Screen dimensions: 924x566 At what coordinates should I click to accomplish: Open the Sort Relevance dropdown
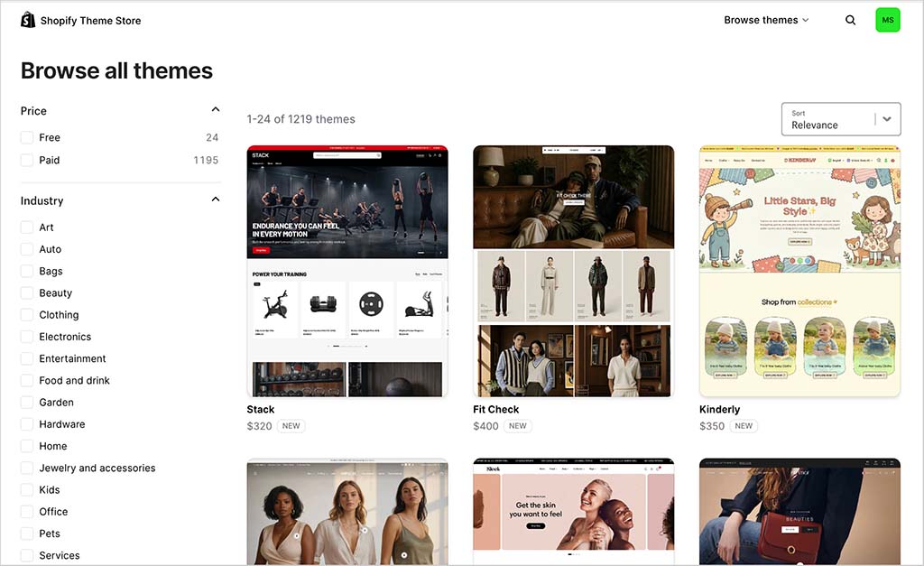click(841, 119)
